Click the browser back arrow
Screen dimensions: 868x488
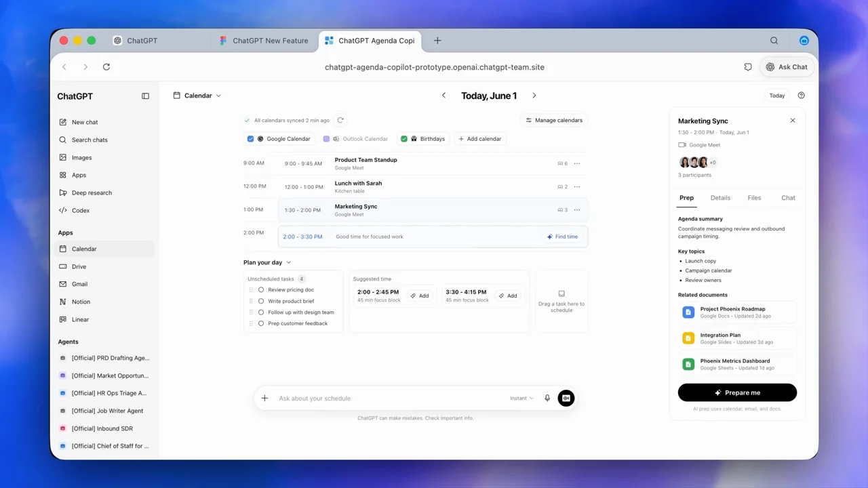coord(64,67)
